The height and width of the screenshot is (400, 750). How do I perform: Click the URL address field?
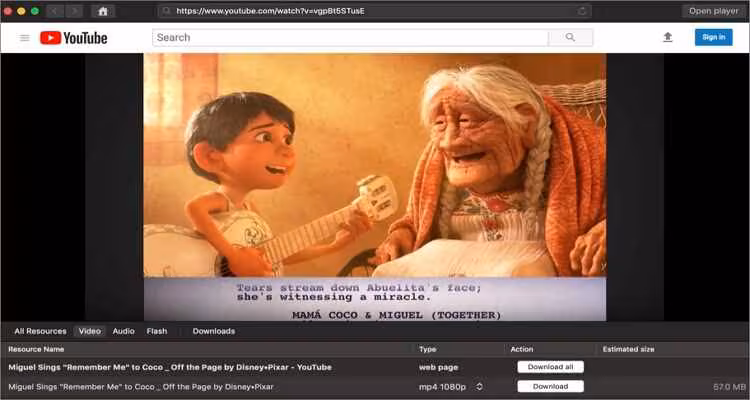click(373, 11)
